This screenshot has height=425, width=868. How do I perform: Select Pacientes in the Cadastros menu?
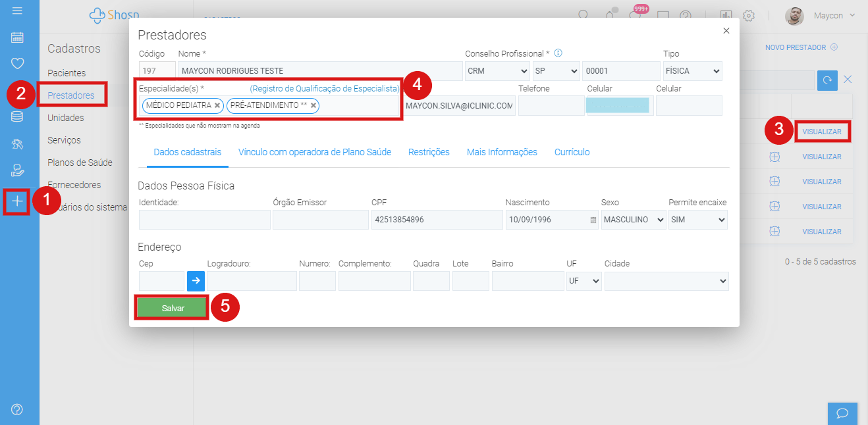point(67,73)
